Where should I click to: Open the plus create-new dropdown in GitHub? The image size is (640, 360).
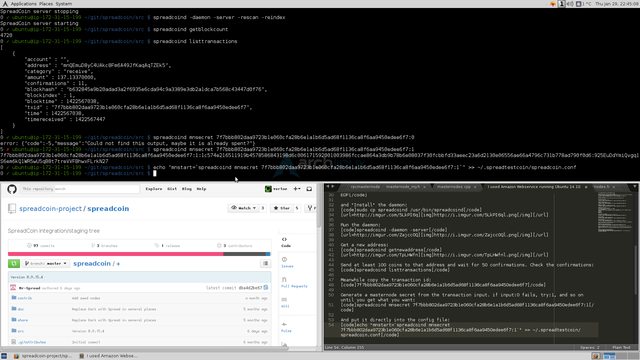click(297, 189)
